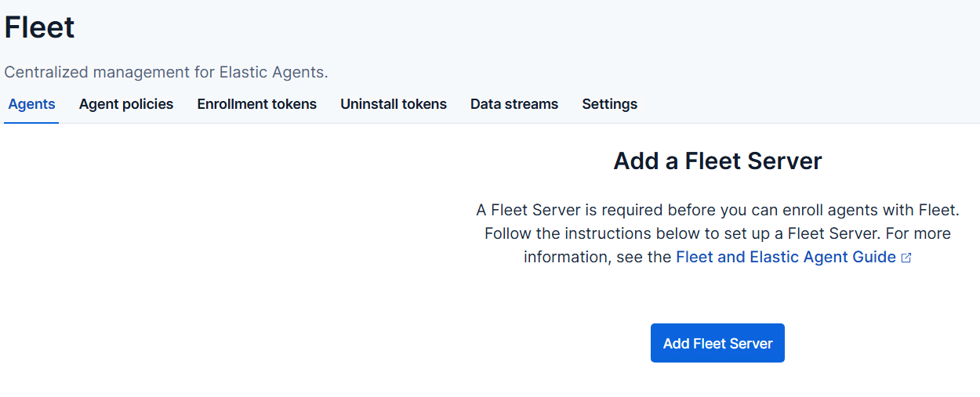This screenshot has width=980, height=397.
Task: Click the Fleet page title
Action: tap(39, 28)
